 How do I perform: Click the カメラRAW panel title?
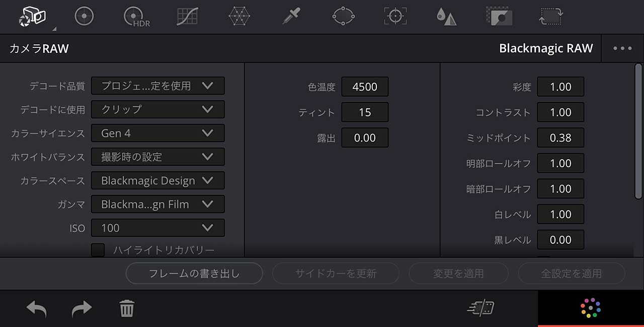(x=39, y=48)
